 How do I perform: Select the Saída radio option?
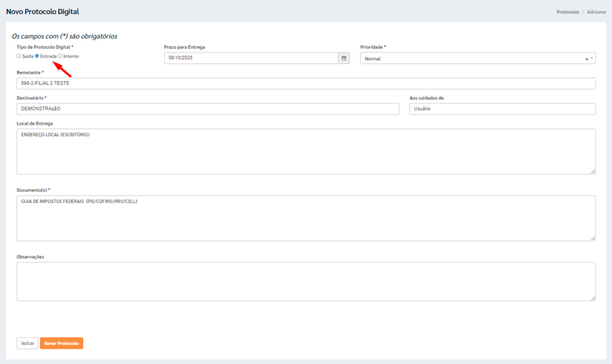pyautogui.click(x=19, y=56)
